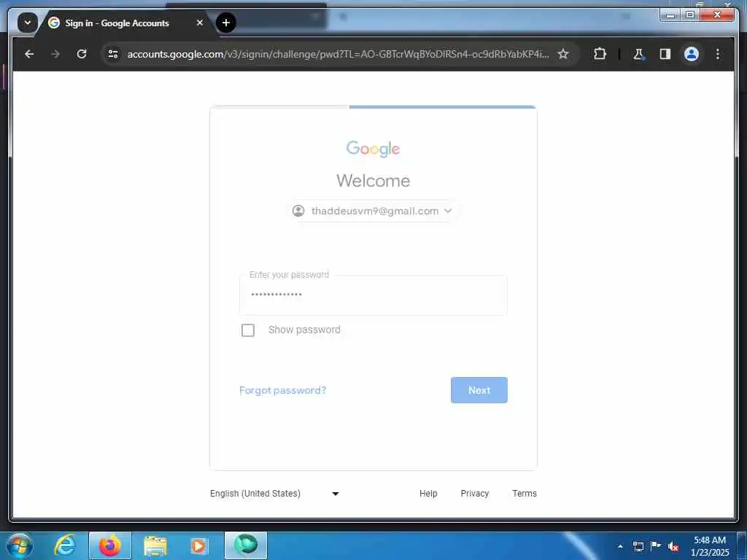Switch account thaddeusvm9@gmail.com chip
The width and height of the screenshot is (747, 560).
pyautogui.click(x=373, y=211)
